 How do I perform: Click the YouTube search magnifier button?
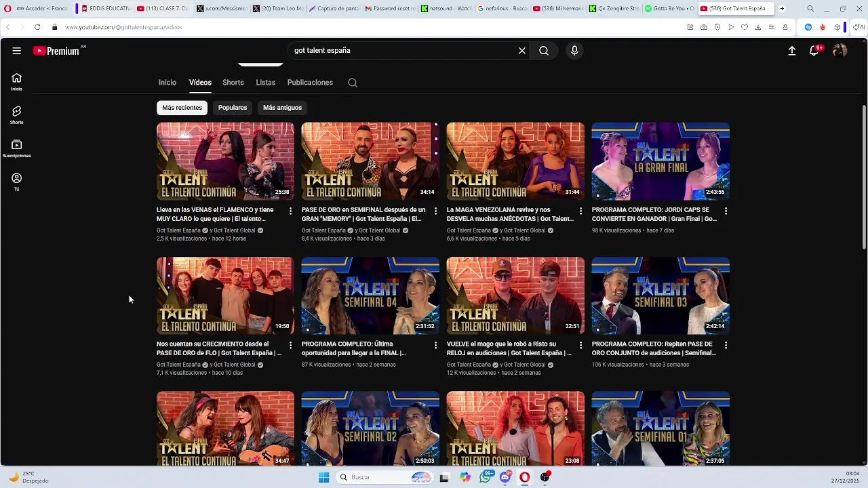[544, 51]
